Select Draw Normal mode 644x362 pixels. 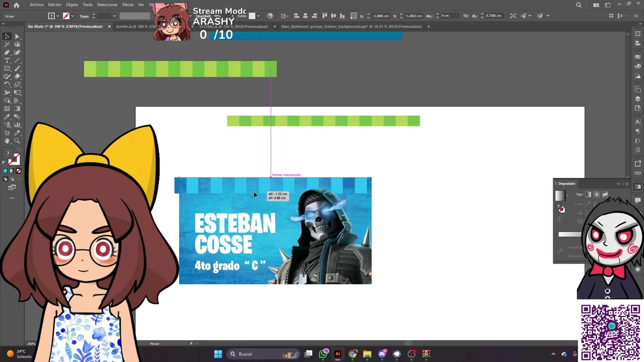tap(6, 179)
